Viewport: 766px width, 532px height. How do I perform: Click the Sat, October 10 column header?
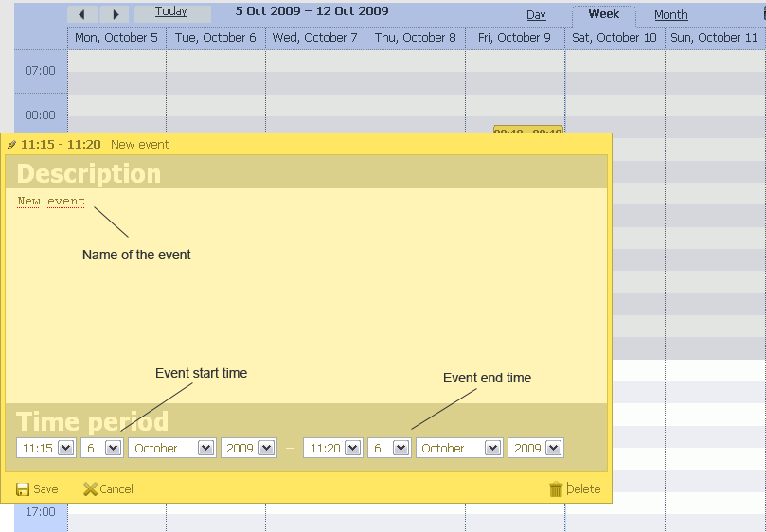(614, 38)
